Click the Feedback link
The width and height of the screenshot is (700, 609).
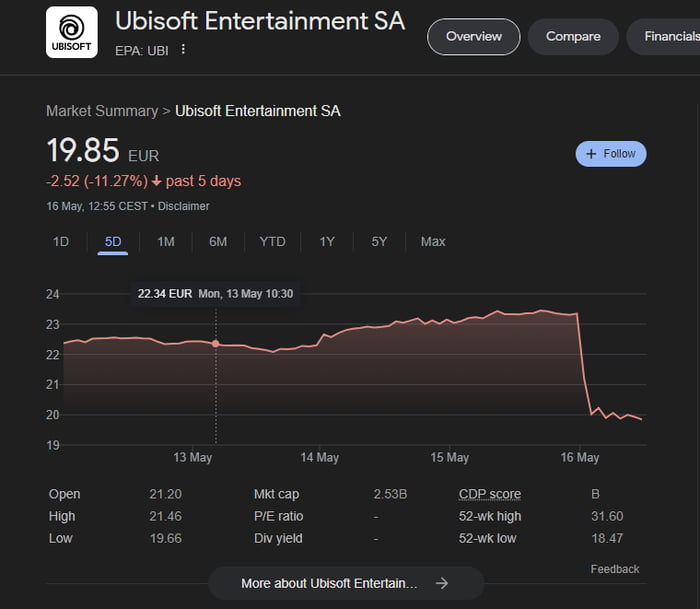coord(615,569)
